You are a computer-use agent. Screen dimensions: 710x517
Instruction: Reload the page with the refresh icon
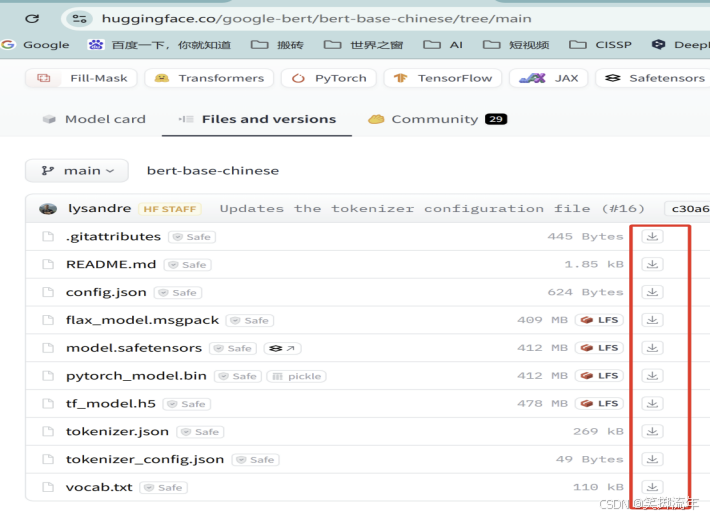coord(32,19)
